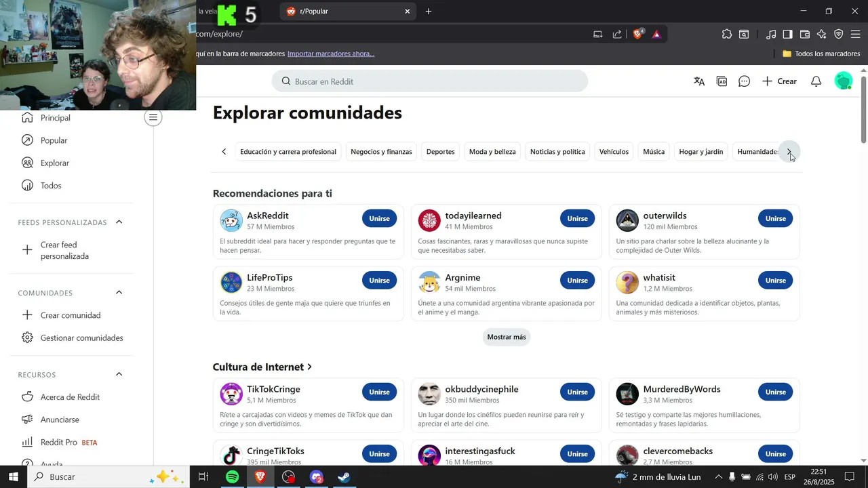Click the whatisit community avatar

tap(627, 283)
